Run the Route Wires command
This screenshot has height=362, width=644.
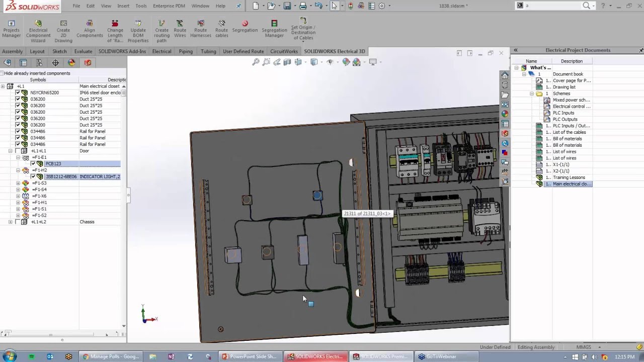point(180,29)
